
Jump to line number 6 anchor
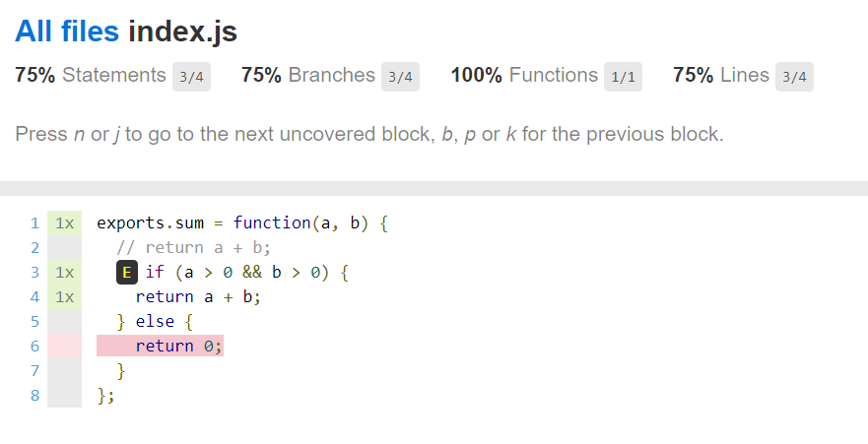click(x=34, y=347)
